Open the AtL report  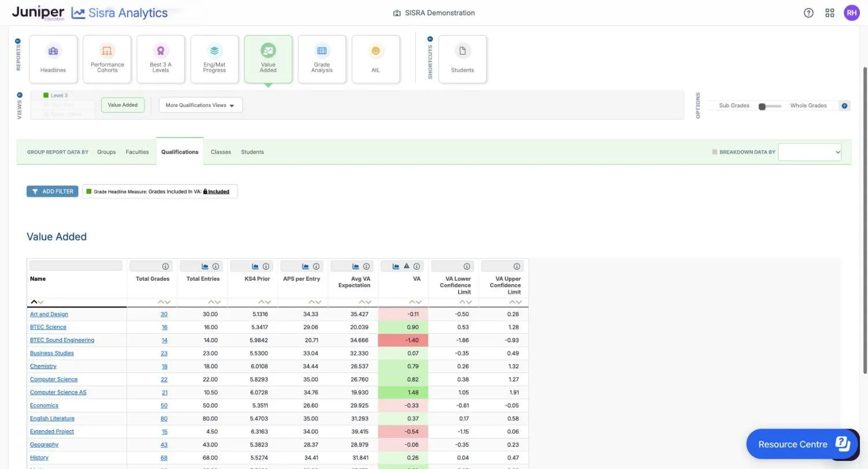375,59
